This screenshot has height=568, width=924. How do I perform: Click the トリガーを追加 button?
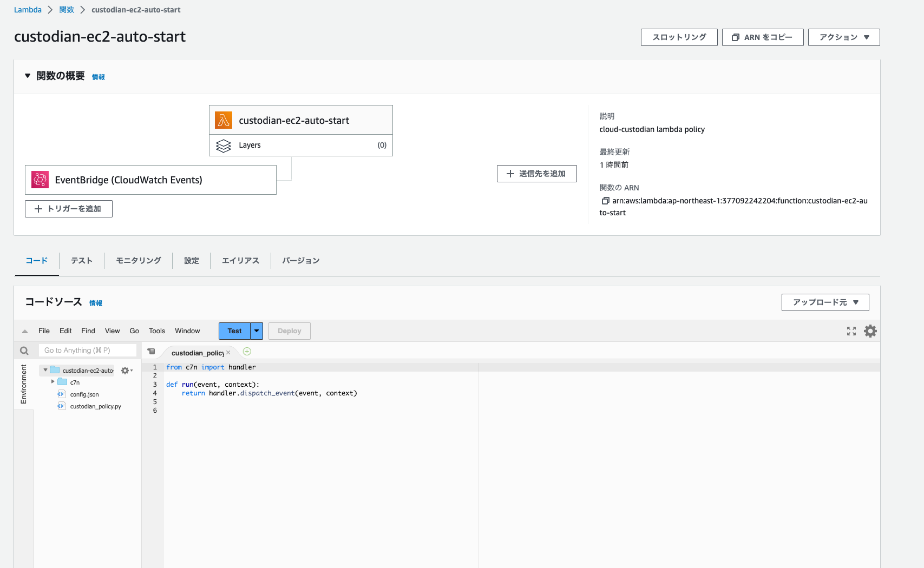tap(69, 209)
